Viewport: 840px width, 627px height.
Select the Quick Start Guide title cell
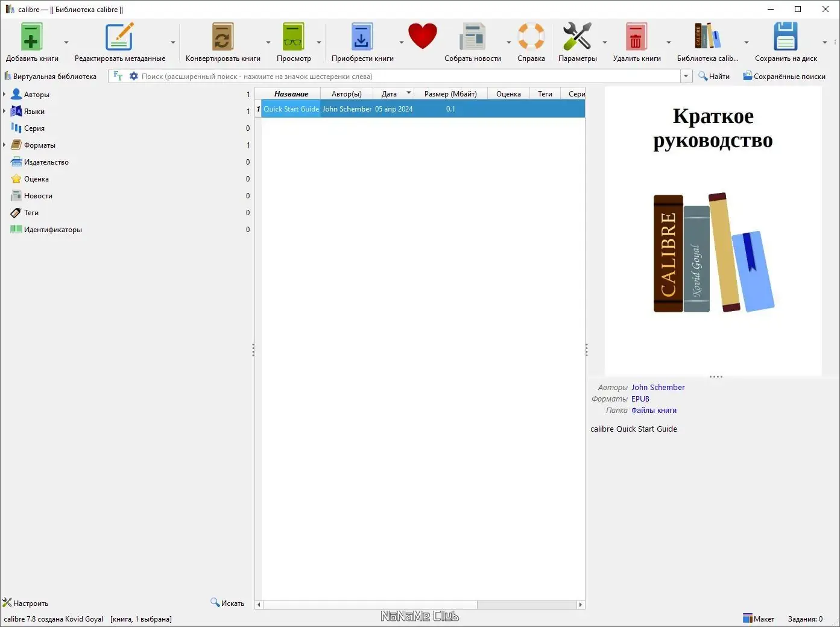(x=291, y=109)
